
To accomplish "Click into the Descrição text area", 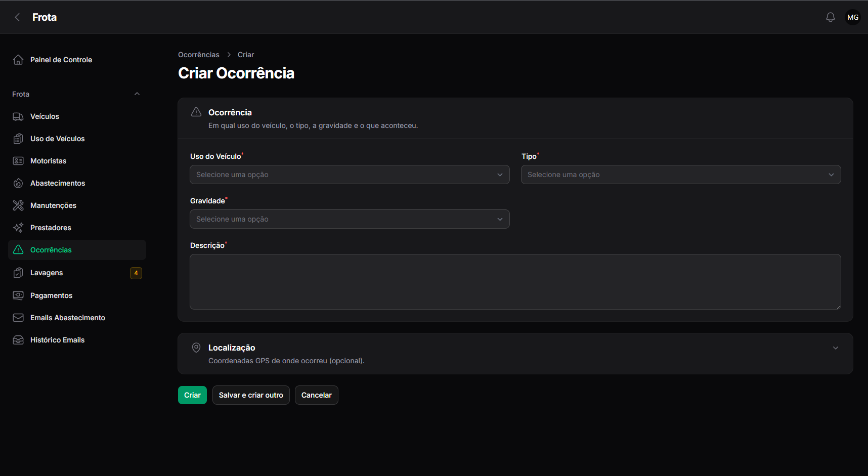I will 515,282.
